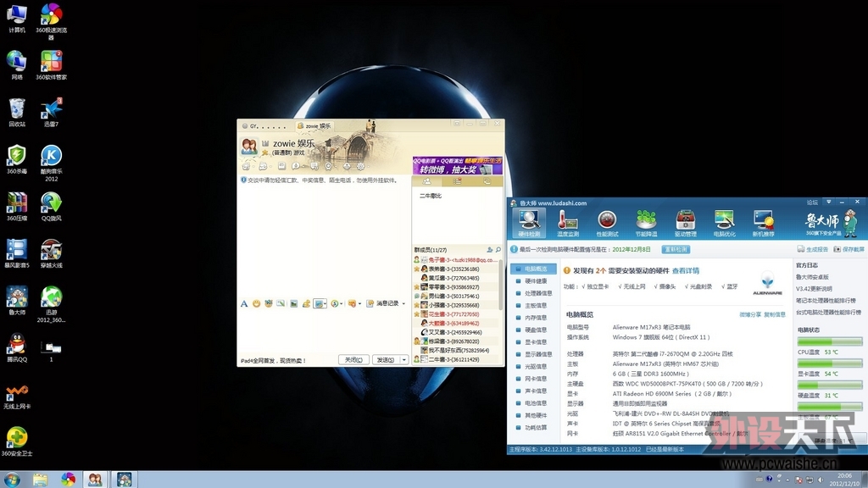Select 处理器信息 in sidebar

tap(534, 293)
